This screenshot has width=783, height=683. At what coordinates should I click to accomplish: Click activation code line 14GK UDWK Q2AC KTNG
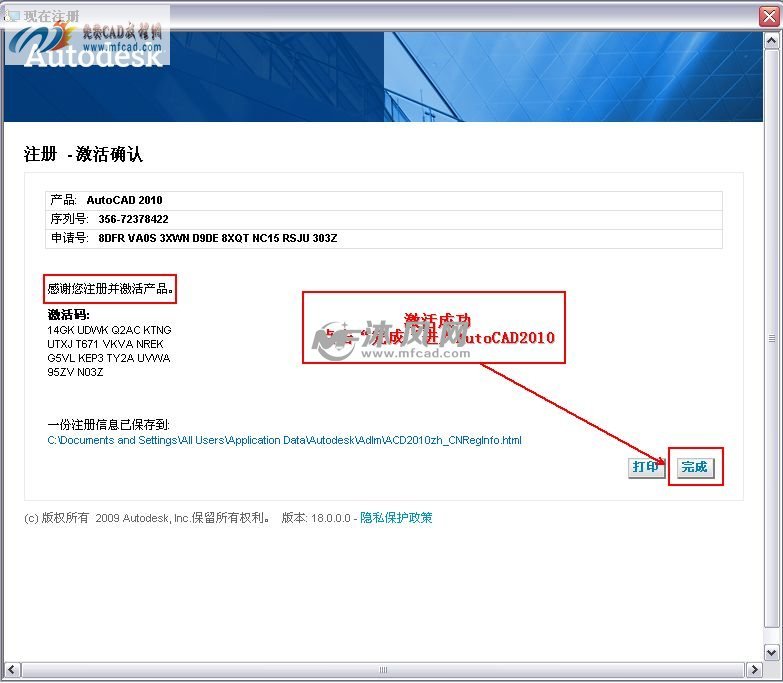109,330
